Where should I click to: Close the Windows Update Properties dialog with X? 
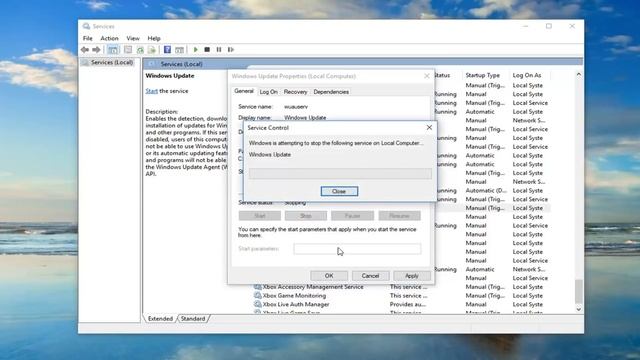tap(427, 76)
